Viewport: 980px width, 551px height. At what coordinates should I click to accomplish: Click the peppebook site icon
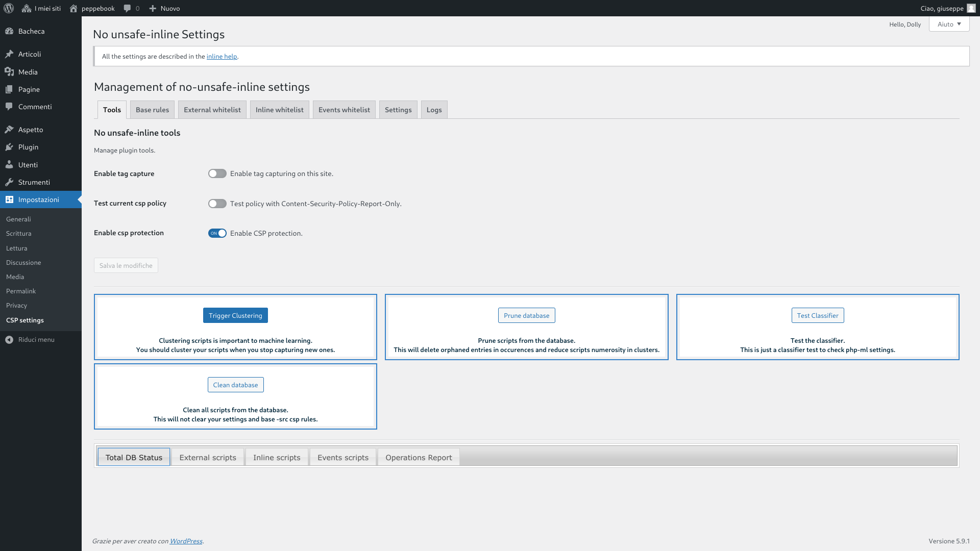(x=73, y=8)
